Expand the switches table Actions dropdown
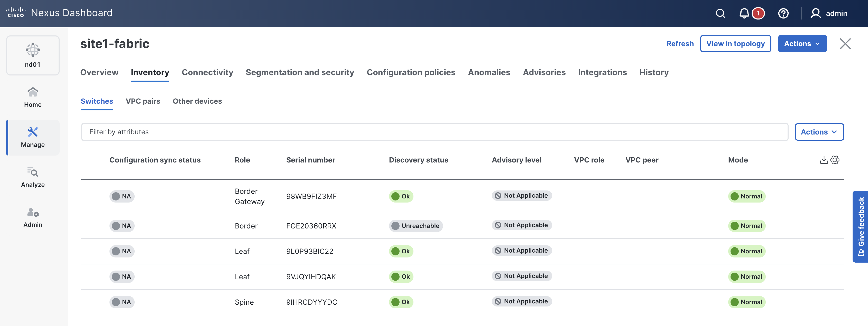 pos(819,132)
